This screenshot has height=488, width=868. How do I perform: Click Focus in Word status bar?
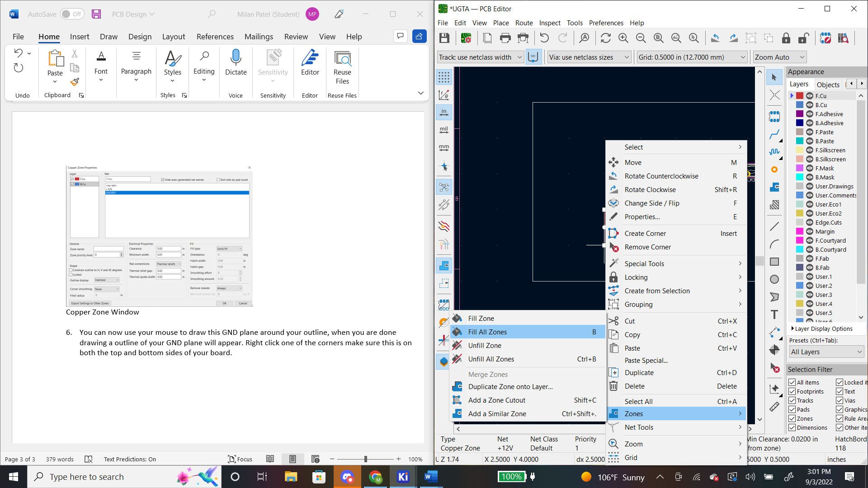(x=240, y=459)
